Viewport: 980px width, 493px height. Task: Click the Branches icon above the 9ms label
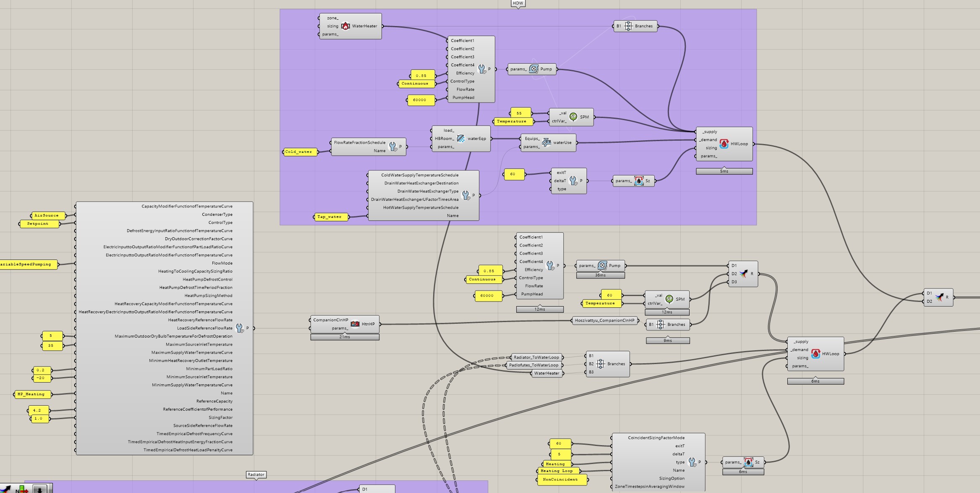[x=661, y=324]
